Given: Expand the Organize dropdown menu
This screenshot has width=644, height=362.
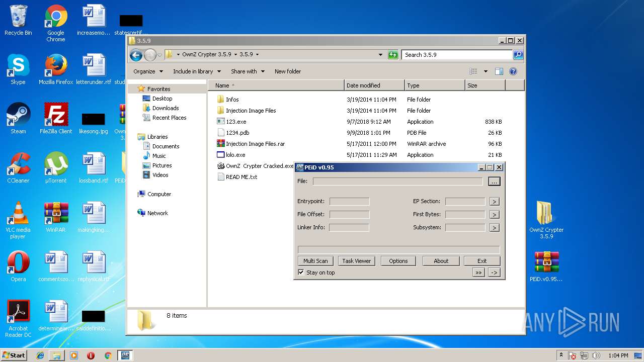Looking at the screenshot, I should (x=148, y=71).
